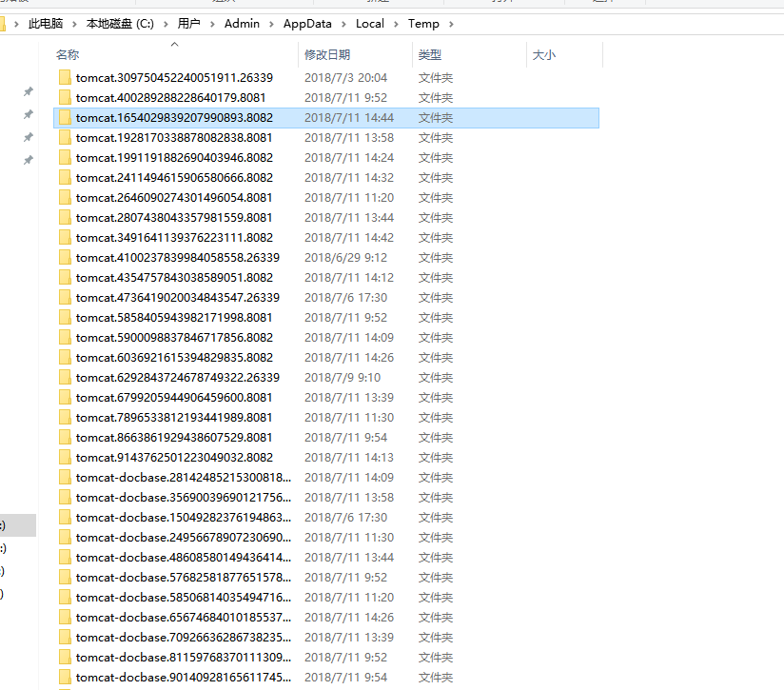Expand chevron after Admin breadcrumb

271,24
